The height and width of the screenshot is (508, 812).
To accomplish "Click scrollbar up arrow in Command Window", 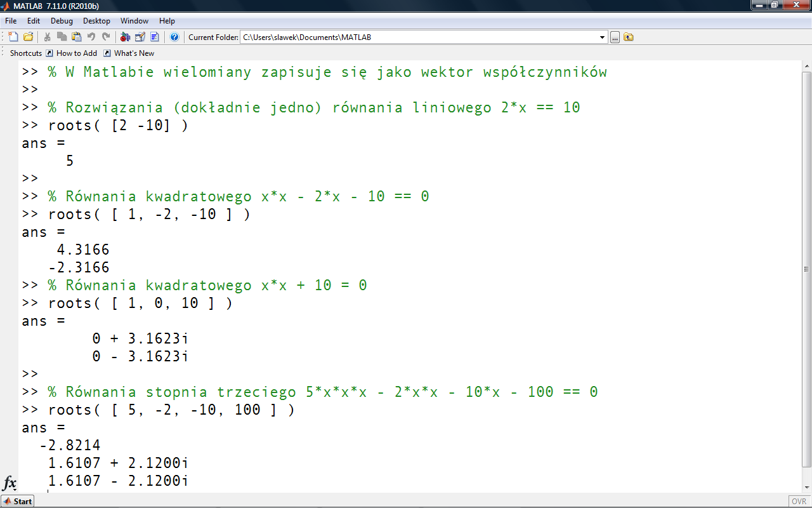I will tap(806, 66).
